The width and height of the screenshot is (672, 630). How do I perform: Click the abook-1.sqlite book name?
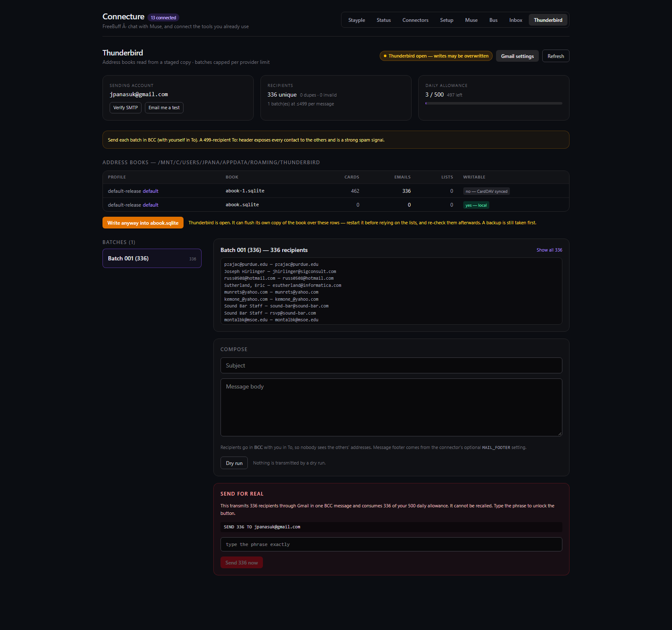point(245,191)
